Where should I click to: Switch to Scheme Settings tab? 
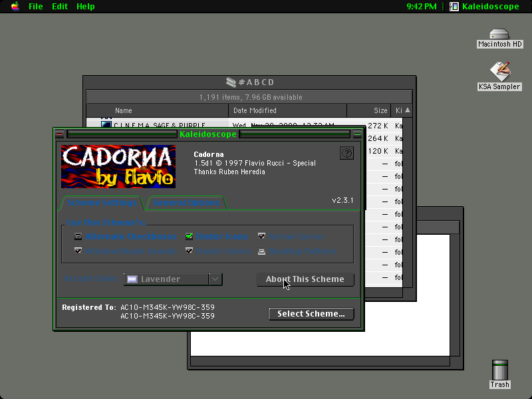pyautogui.click(x=102, y=203)
